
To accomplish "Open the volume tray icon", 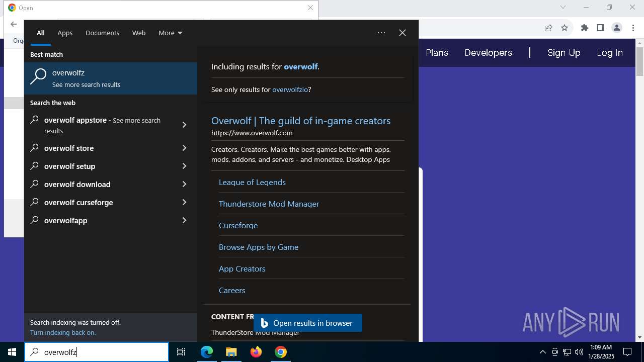I will point(579,352).
